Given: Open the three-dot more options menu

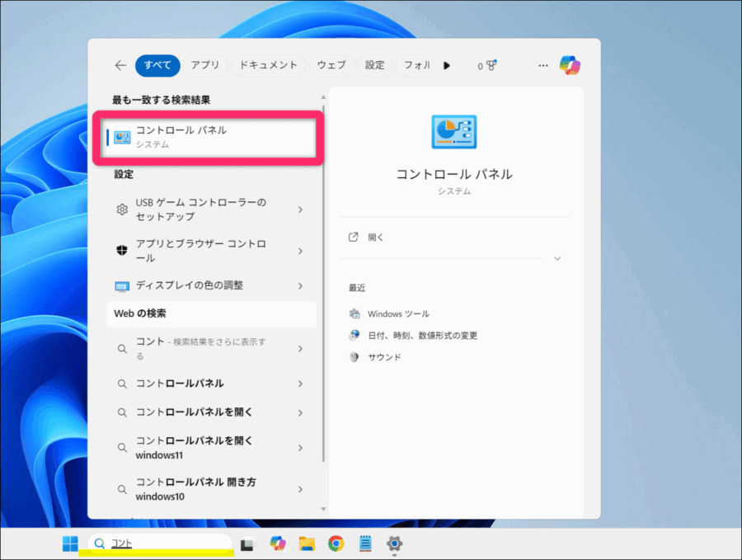Looking at the screenshot, I should pyautogui.click(x=543, y=65).
